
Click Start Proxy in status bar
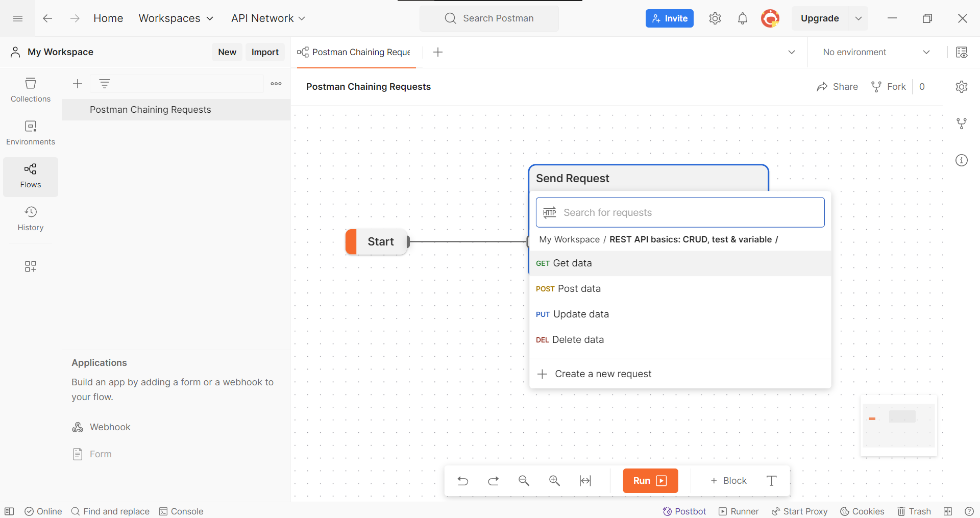pyautogui.click(x=799, y=511)
